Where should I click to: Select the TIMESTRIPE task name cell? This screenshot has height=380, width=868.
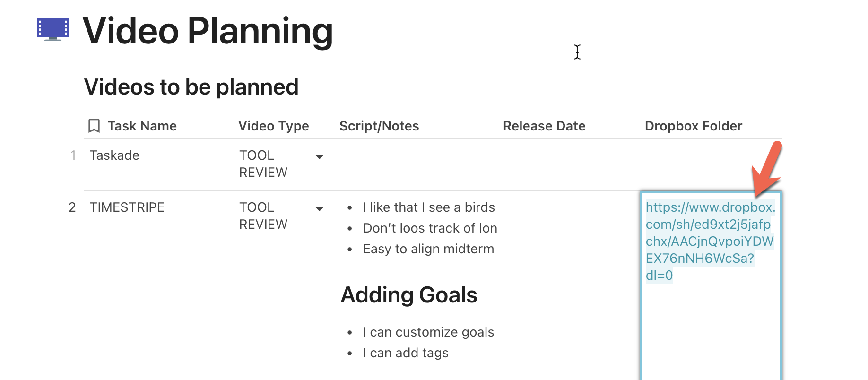pyautogui.click(x=127, y=207)
